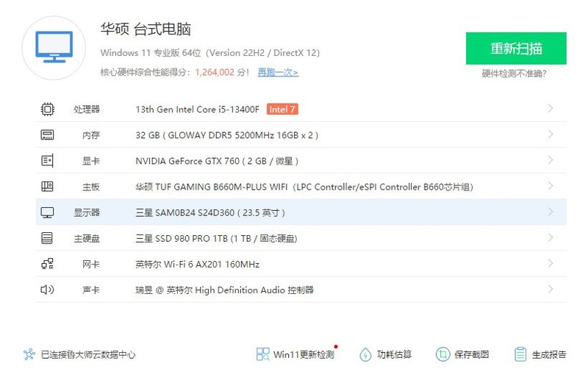The width and height of the screenshot is (588, 380).
Task: Click the 内存 memory module icon
Action: point(47,135)
